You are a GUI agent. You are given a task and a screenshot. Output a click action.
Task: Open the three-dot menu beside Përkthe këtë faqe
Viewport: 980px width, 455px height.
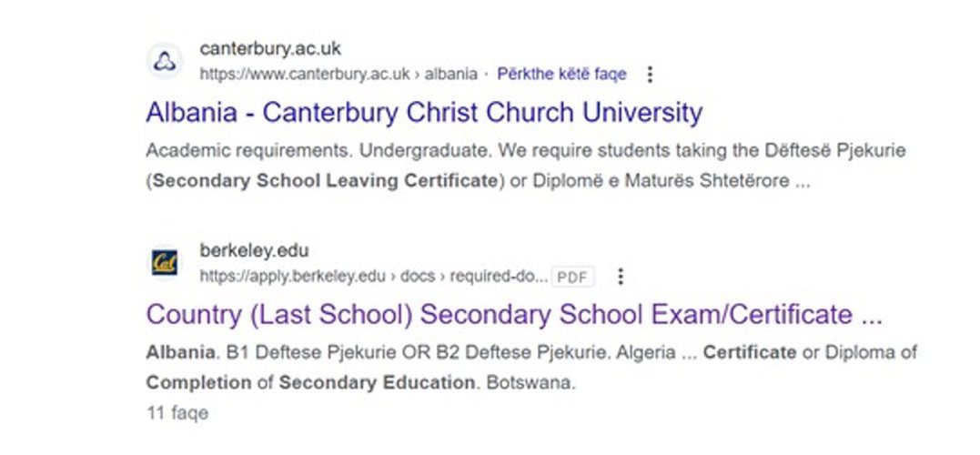(650, 75)
